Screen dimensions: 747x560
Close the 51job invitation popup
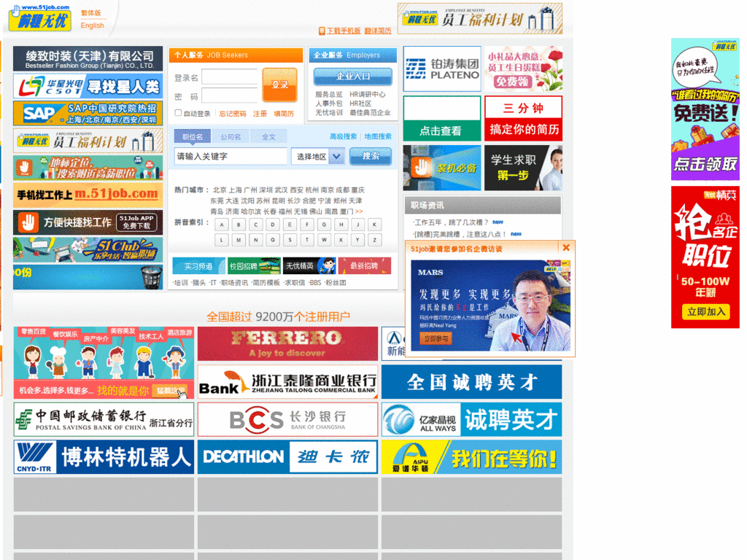566,248
